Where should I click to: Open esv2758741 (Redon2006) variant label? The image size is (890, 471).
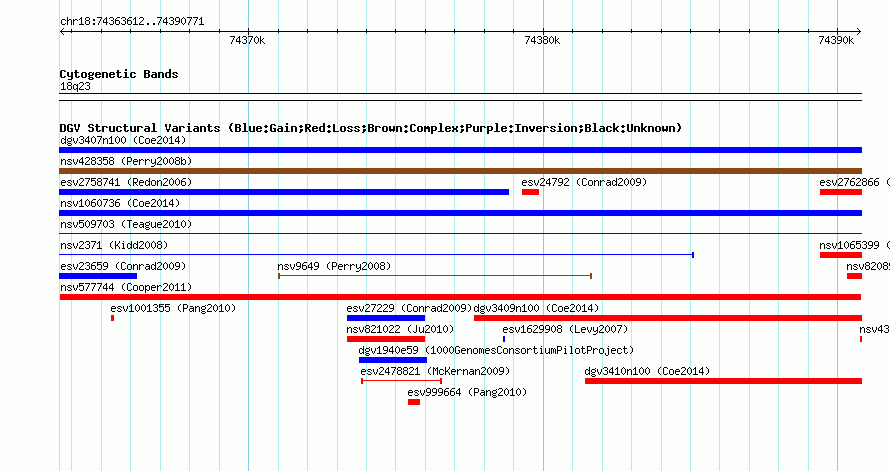click(126, 182)
